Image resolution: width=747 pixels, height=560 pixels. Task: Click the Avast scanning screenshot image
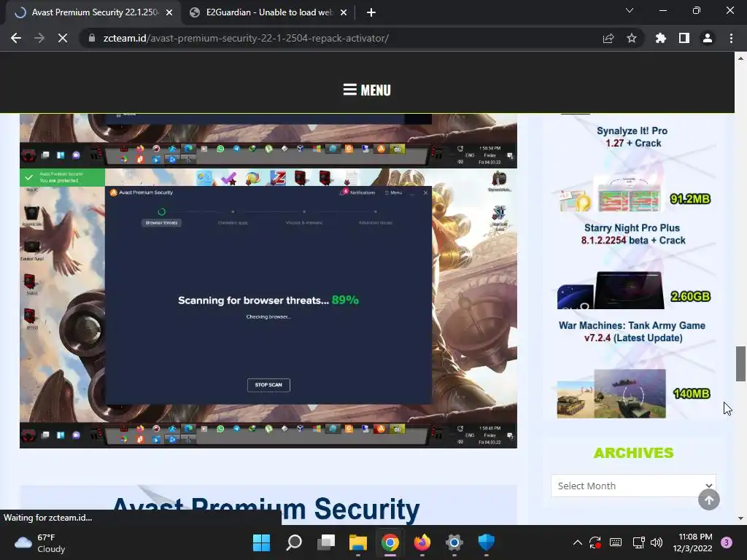coord(268,308)
